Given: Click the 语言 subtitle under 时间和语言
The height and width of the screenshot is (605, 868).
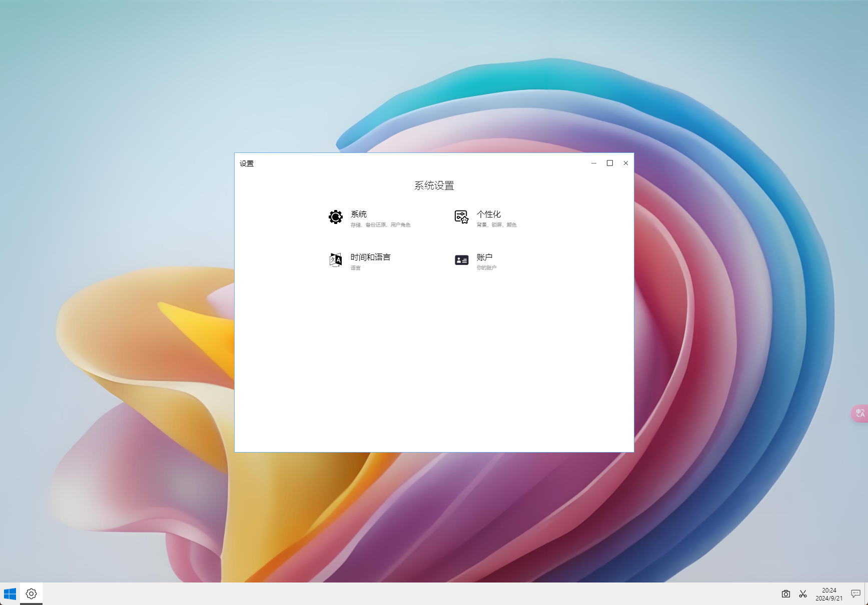Looking at the screenshot, I should [356, 268].
